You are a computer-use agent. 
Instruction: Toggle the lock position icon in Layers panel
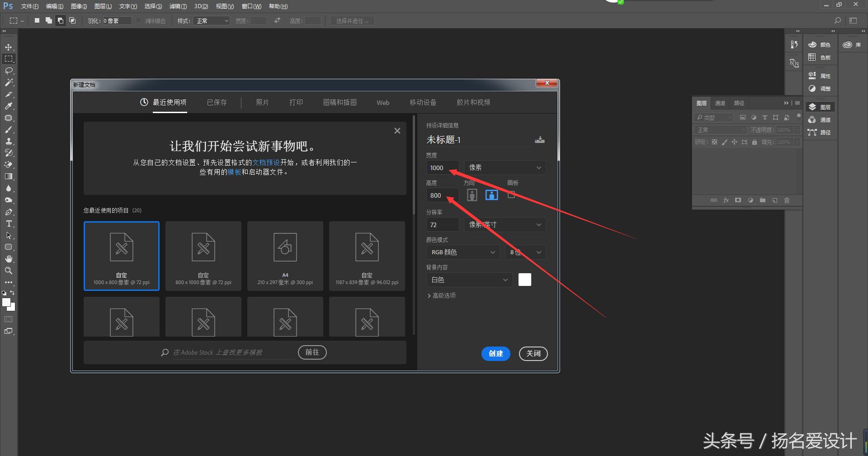[x=734, y=142]
